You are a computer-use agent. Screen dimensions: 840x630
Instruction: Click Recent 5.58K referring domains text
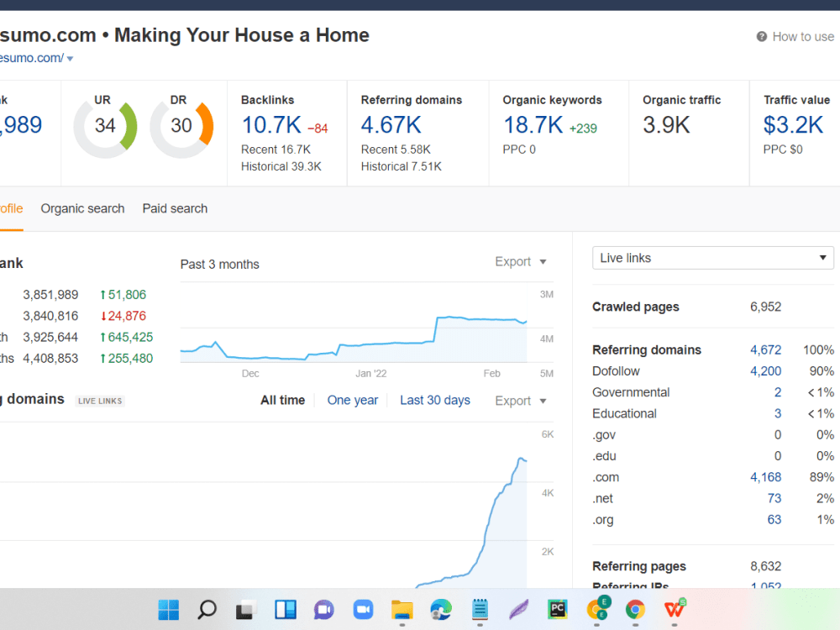point(396,150)
